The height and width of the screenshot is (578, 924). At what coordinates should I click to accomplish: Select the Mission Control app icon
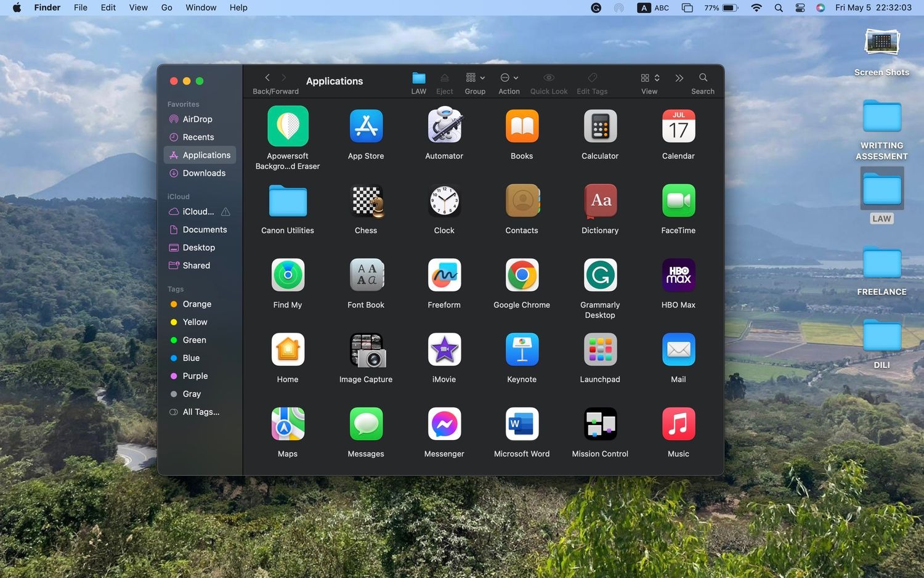(x=600, y=424)
